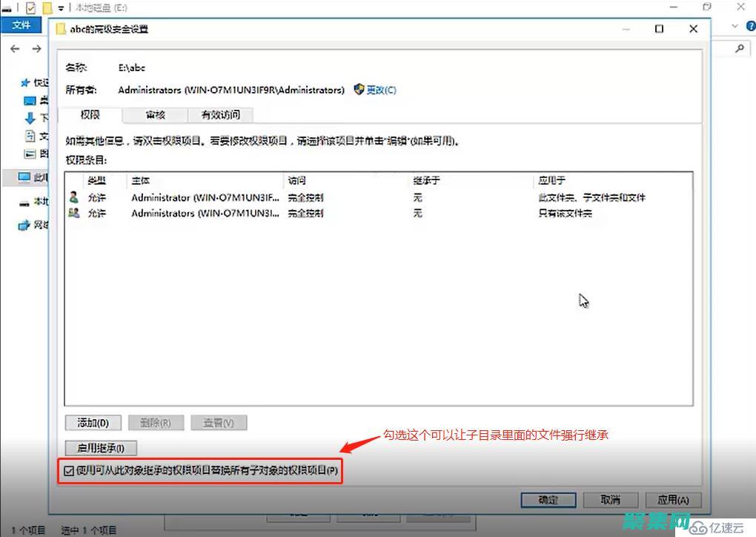Click the 文档 (Documents) sidebar icon

tap(30, 136)
